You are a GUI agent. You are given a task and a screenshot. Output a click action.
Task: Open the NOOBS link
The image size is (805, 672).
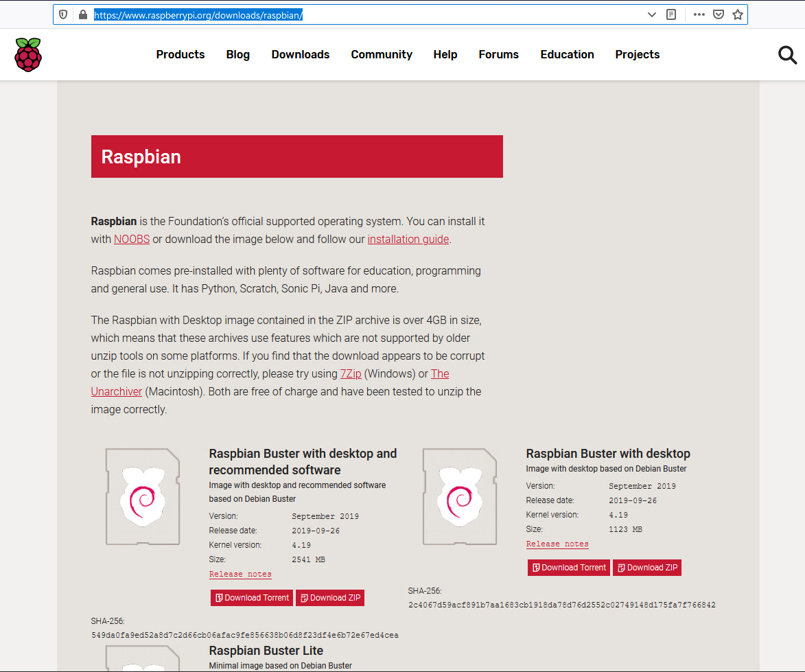click(x=131, y=239)
